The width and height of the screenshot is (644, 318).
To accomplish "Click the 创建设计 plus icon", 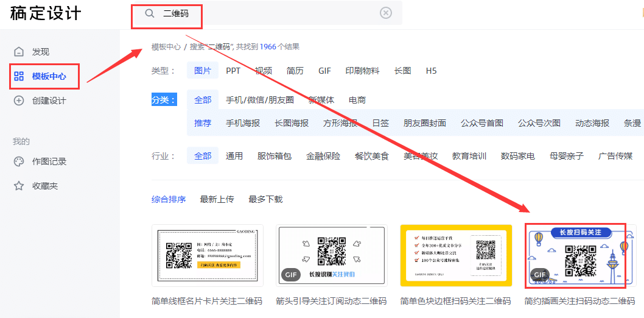I will (x=19, y=101).
